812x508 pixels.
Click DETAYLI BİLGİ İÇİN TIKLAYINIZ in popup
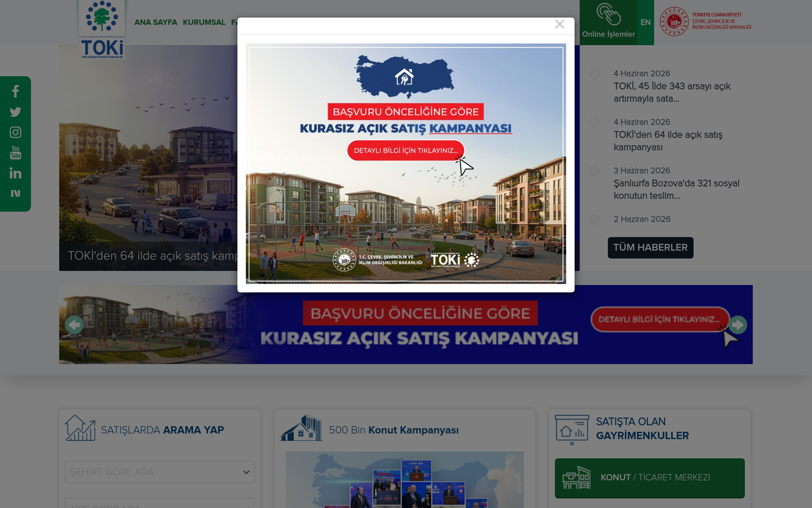pos(406,151)
